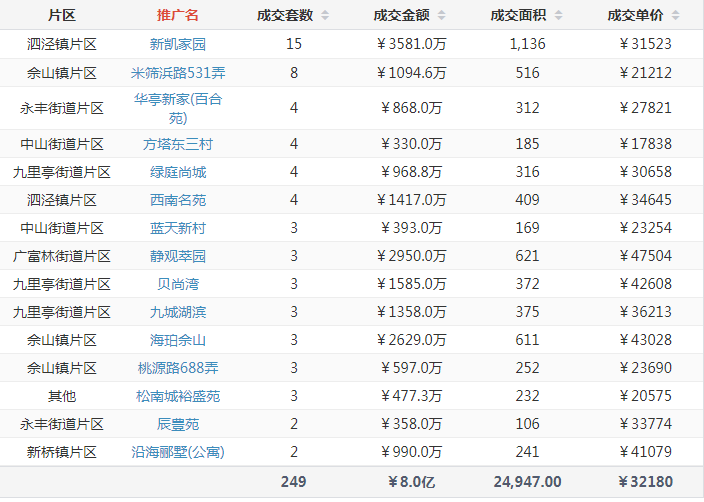
Task: Click the total count 249
Action: [294, 482]
